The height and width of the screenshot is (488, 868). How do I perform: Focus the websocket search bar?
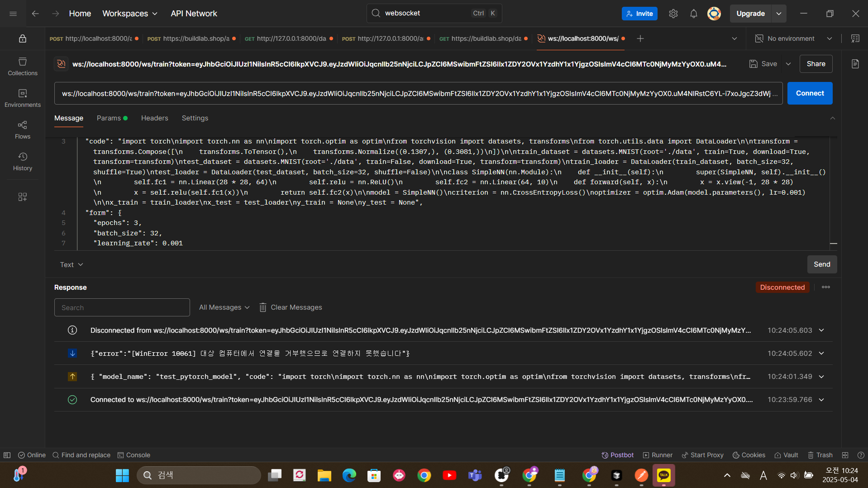coord(434,13)
